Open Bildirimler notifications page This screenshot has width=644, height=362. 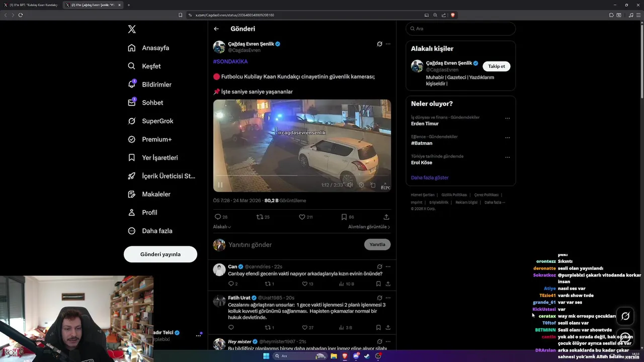pyautogui.click(x=150, y=84)
